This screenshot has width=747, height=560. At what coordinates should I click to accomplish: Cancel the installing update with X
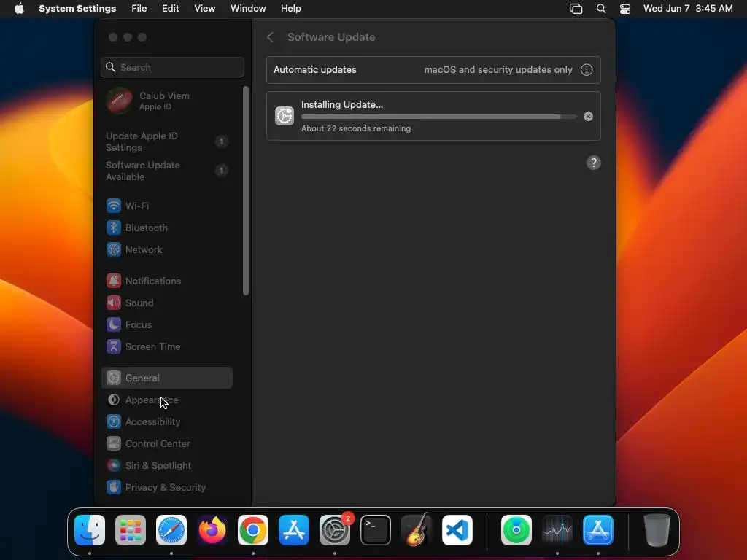(589, 116)
